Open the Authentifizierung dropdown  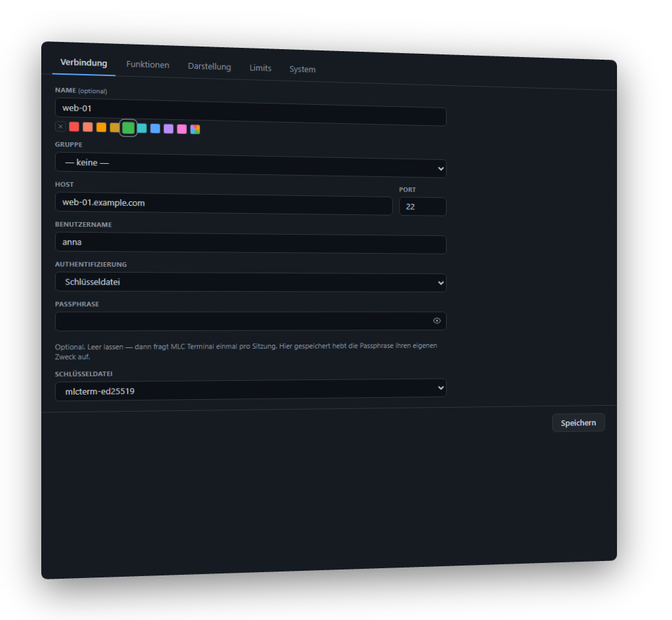251,282
